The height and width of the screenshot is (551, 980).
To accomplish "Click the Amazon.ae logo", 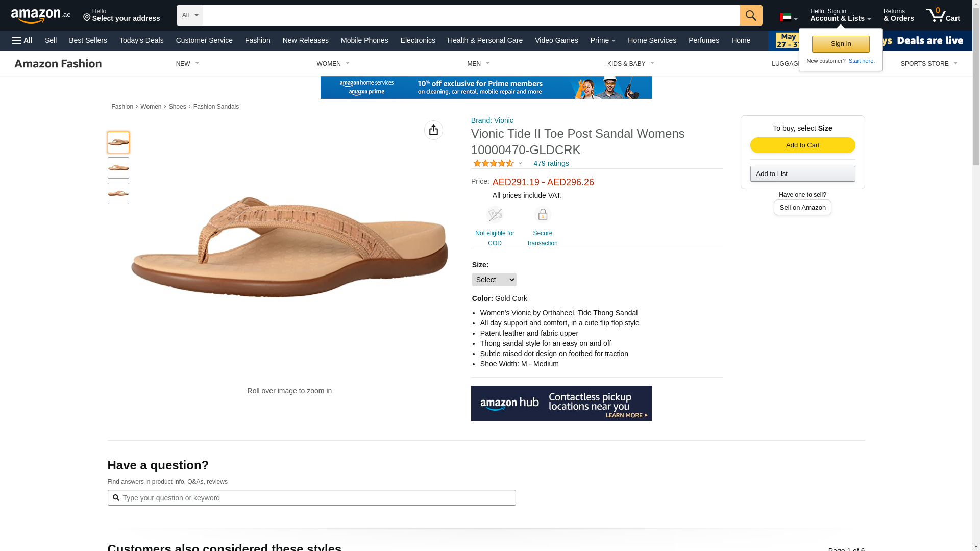I will click(41, 15).
